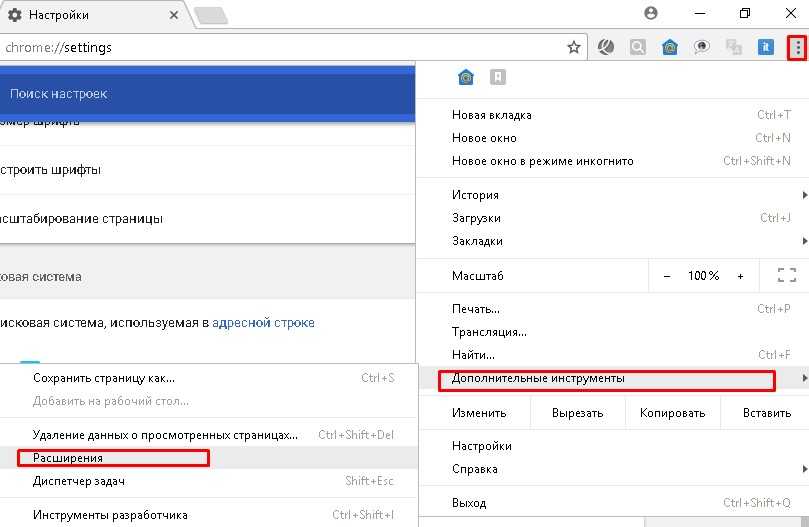Click the адресной строке link

263,323
